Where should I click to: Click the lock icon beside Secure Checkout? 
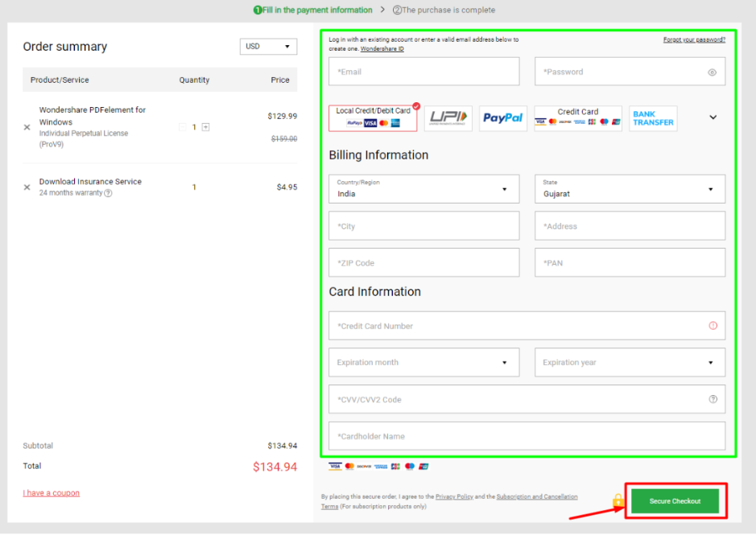click(x=618, y=501)
